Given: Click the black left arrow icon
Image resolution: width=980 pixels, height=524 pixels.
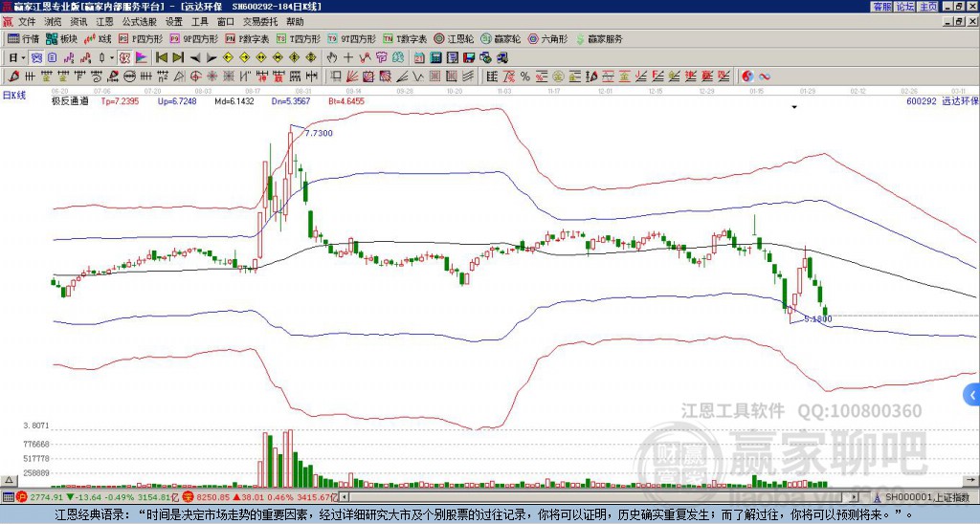Looking at the screenshot, I should 195,58.
